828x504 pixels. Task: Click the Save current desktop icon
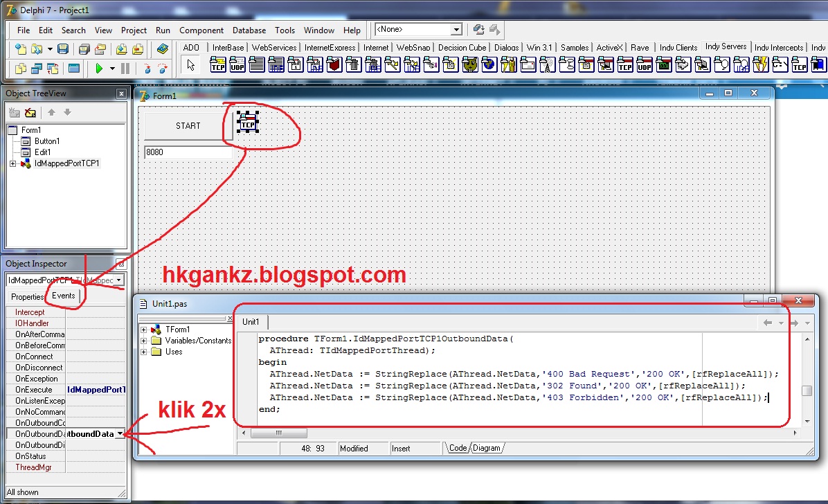coord(478,30)
